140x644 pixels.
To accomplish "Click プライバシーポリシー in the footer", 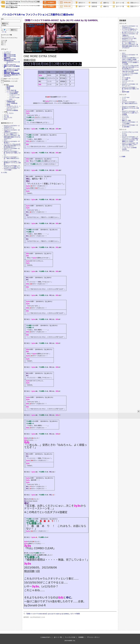I will [x=93, y=637].
